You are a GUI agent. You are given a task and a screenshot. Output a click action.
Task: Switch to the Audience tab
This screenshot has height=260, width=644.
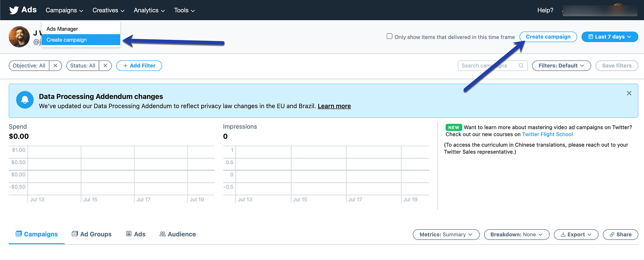[177, 234]
